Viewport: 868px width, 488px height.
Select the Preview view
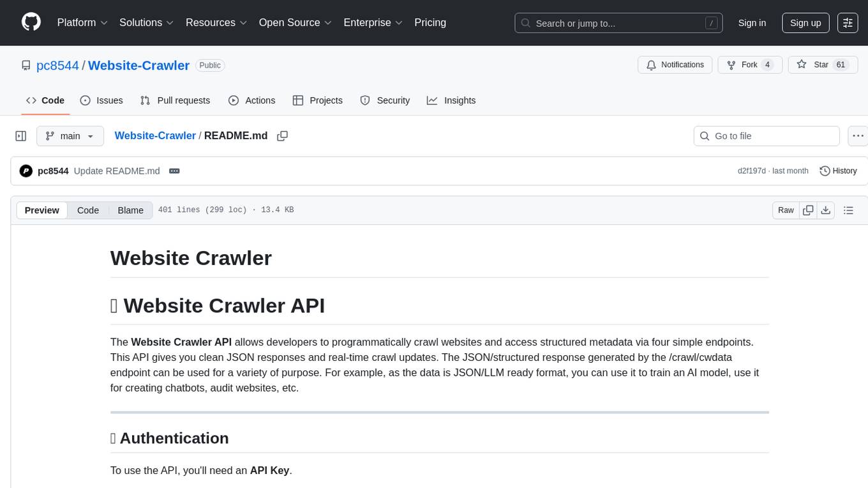point(42,210)
